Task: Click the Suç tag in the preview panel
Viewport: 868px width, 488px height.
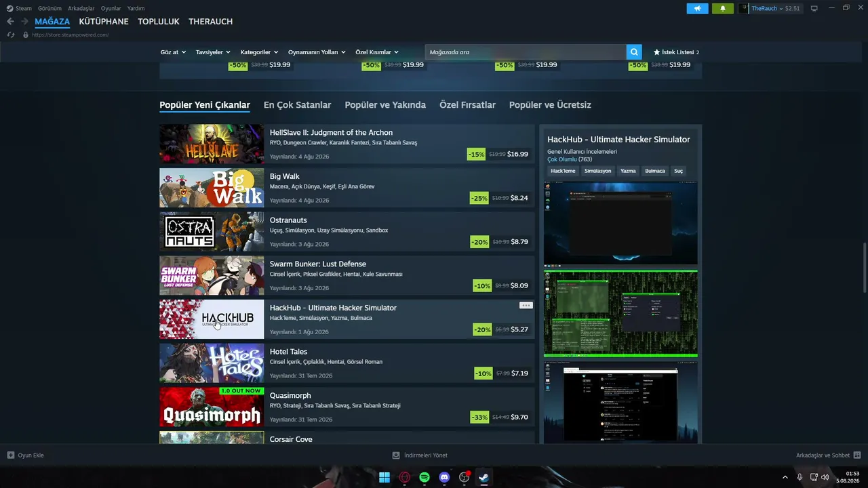Action: (x=678, y=171)
